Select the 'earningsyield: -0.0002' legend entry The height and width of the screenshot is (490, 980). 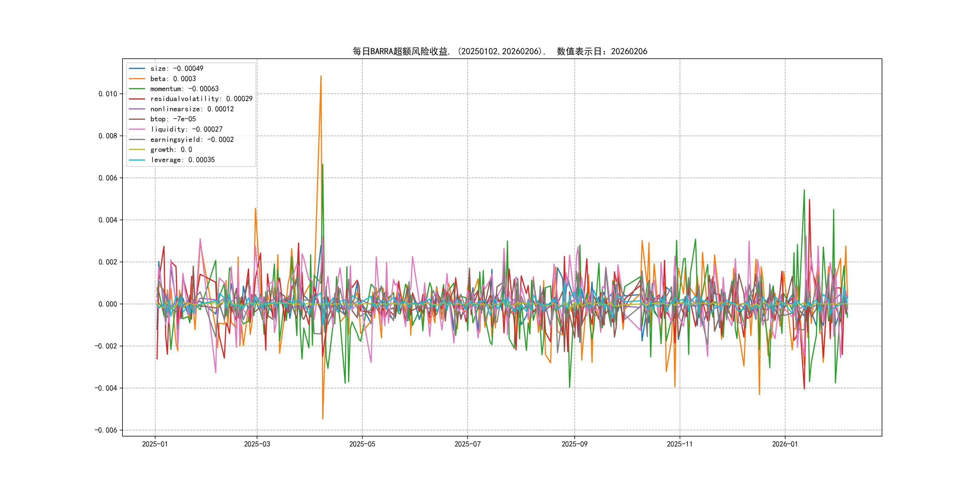point(192,140)
